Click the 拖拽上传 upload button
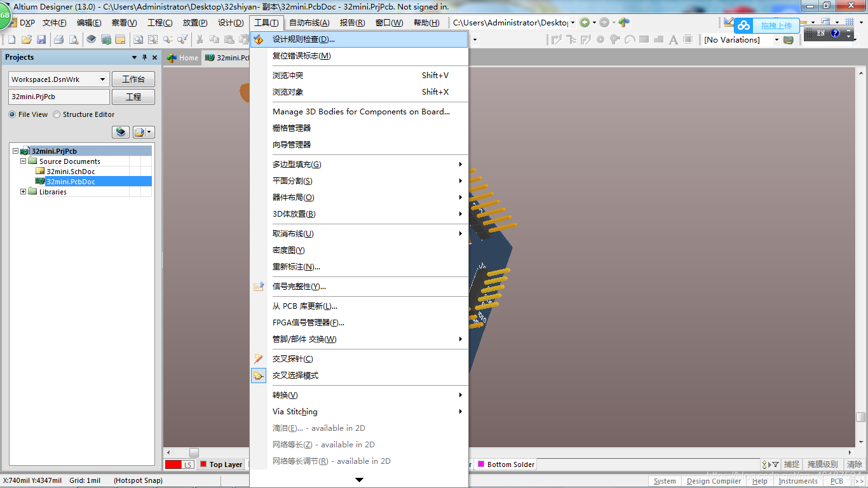Screen dimensions: 868x488 767,26
